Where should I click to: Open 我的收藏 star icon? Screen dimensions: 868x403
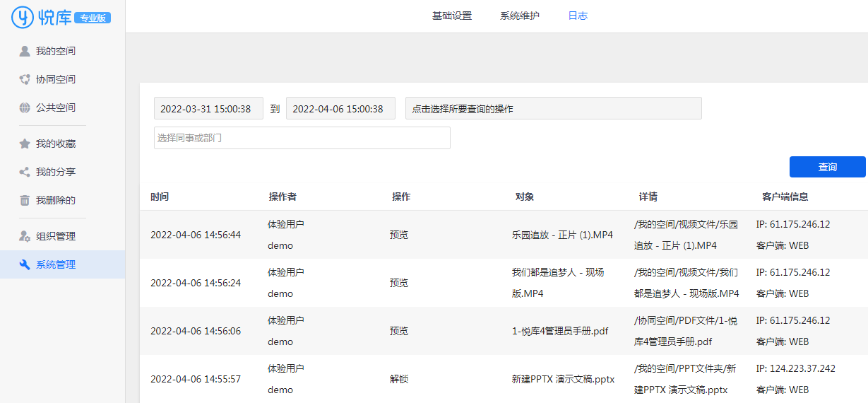(x=25, y=144)
